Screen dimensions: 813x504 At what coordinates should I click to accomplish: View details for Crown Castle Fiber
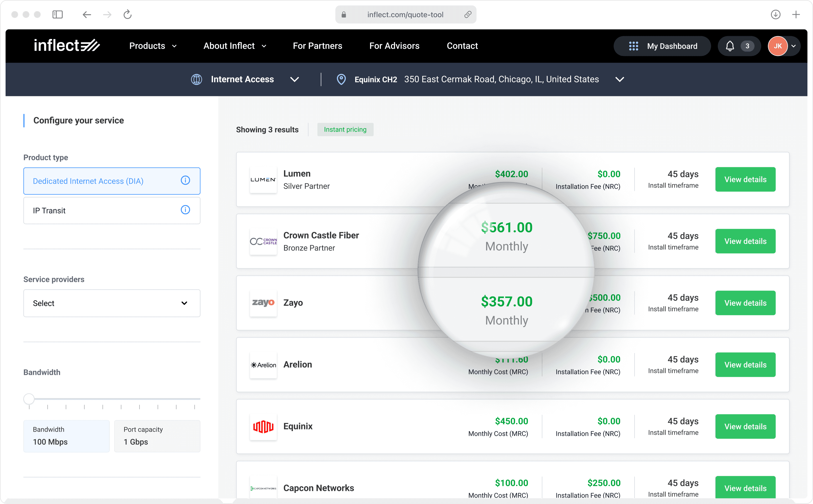pyautogui.click(x=745, y=241)
